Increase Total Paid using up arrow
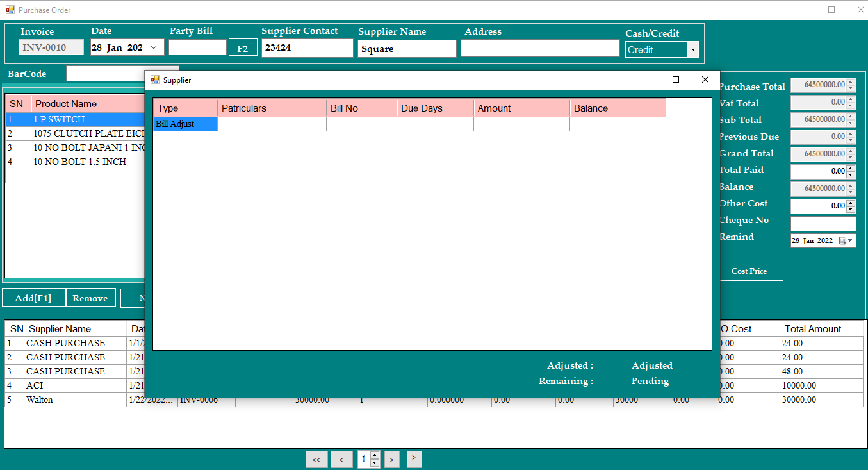Viewport: 868px width, 470px height. coord(851,169)
